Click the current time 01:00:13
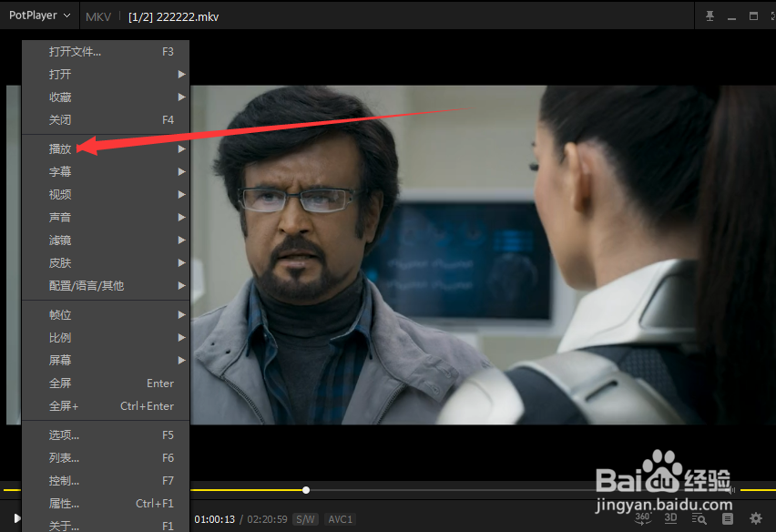The image size is (776, 532). 215,519
